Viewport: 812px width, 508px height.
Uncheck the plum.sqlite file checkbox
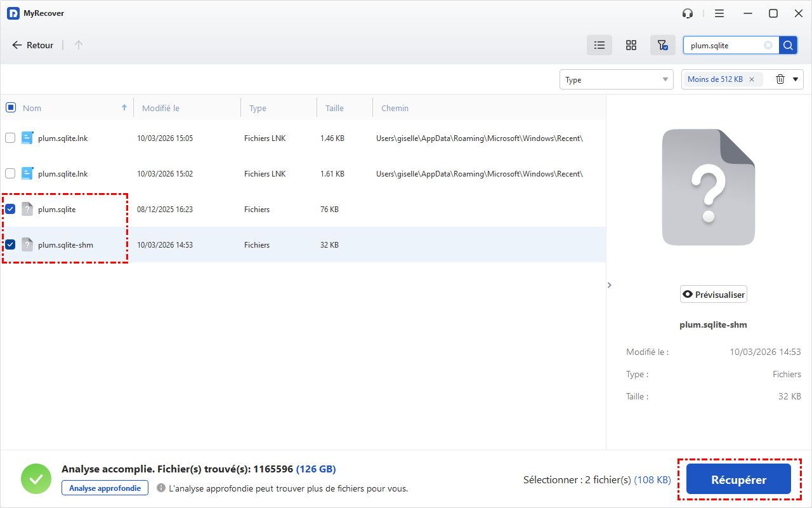click(10, 209)
